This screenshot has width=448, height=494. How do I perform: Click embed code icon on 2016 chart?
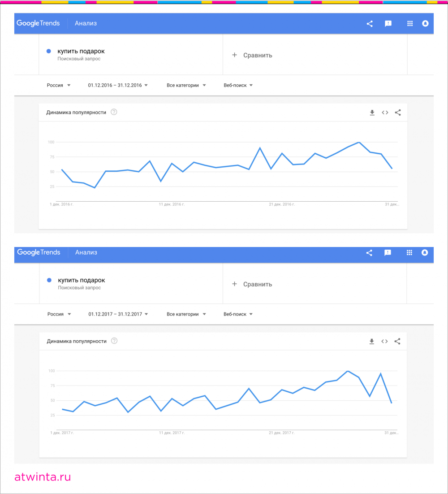point(385,113)
